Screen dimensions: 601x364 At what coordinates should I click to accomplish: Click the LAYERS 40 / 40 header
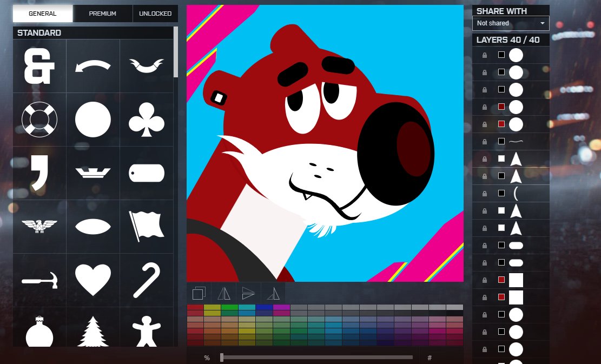(511, 40)
